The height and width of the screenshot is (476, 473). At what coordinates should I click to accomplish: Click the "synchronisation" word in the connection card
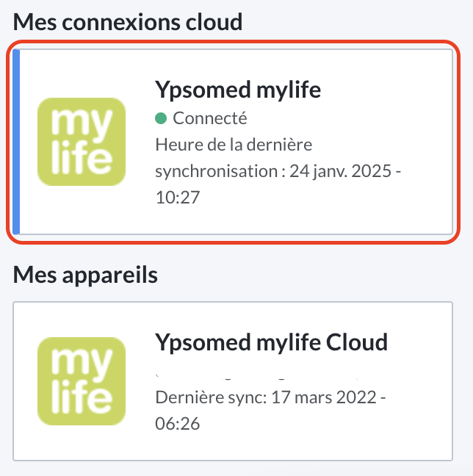click(x=209, y=171)
